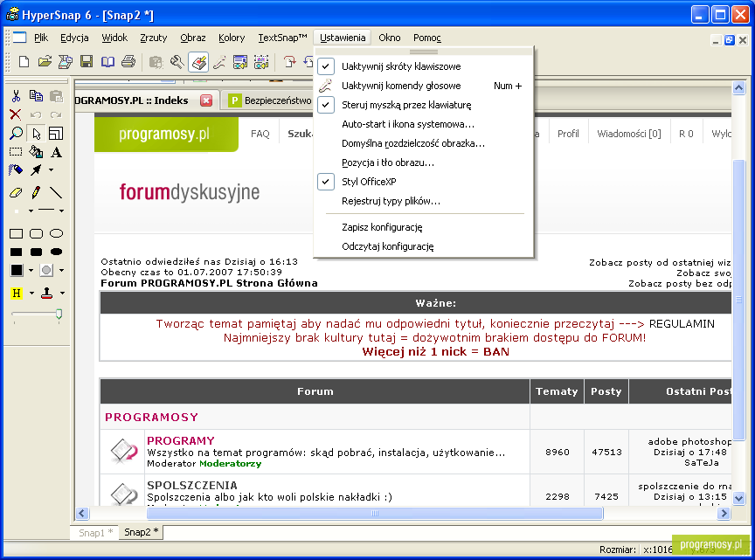The image size is (755, 560).
Task: Select the Eraser tool
Action: tap(16, 192)
